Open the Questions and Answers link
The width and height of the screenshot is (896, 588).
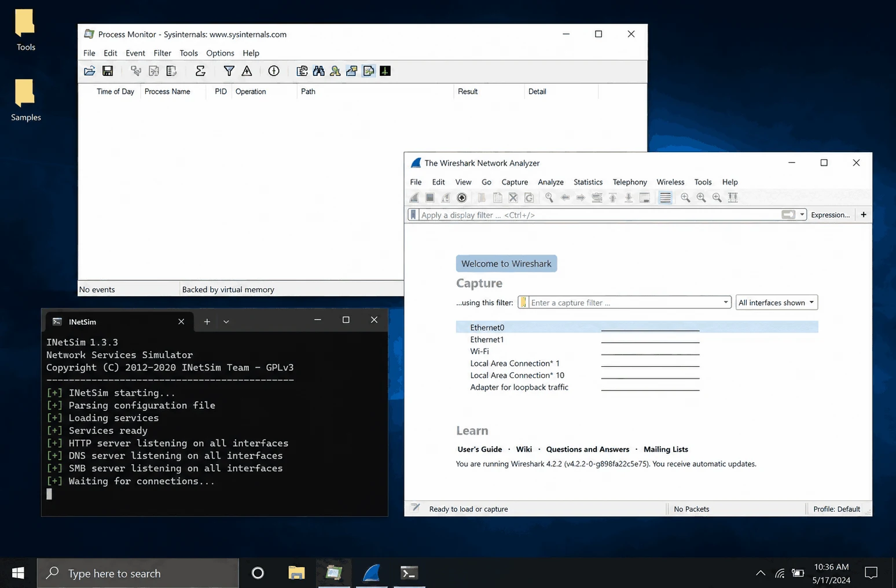587,449
